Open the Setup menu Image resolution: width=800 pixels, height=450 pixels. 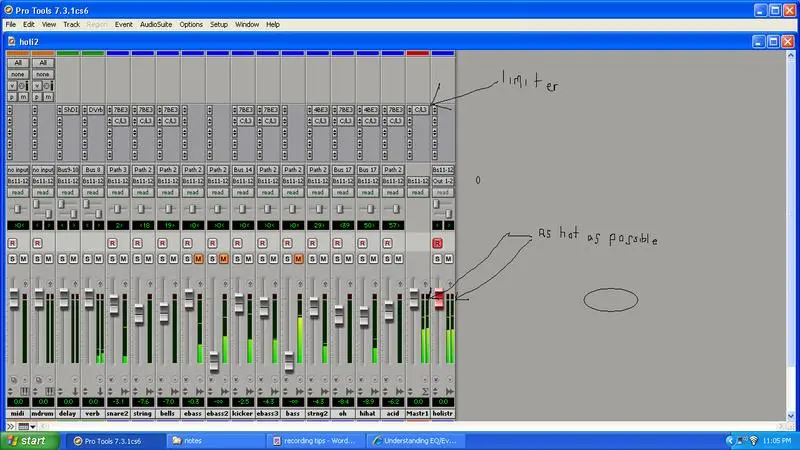click(x=219, y=23)
